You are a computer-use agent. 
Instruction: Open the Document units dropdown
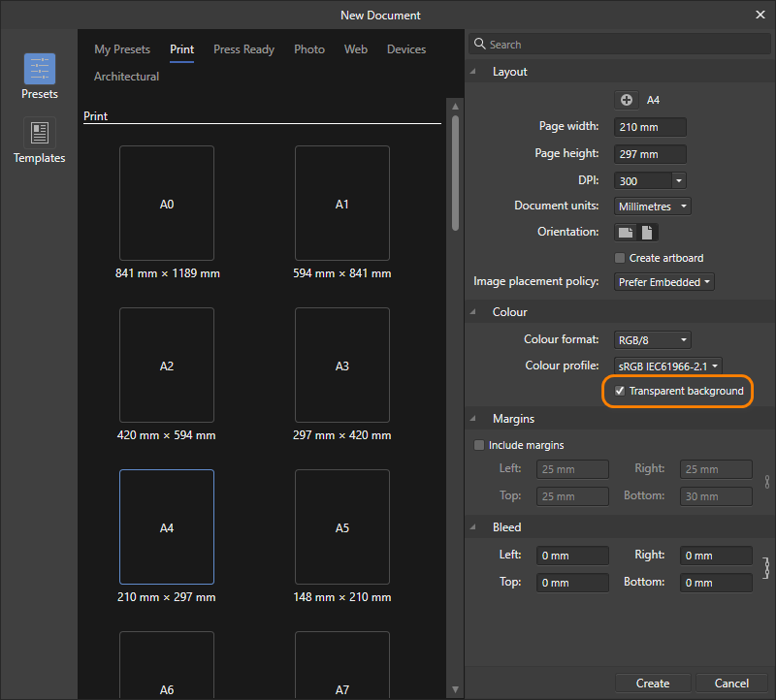652,206
